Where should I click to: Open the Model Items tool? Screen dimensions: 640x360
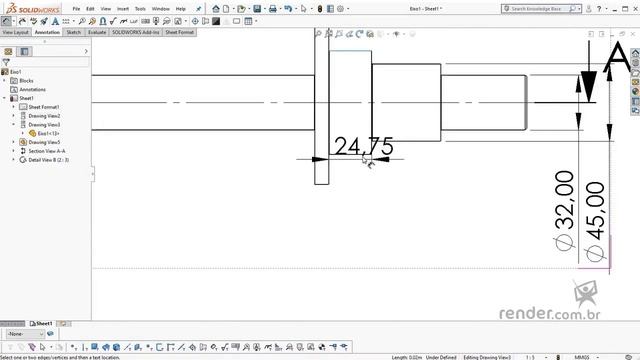(22, 21)
